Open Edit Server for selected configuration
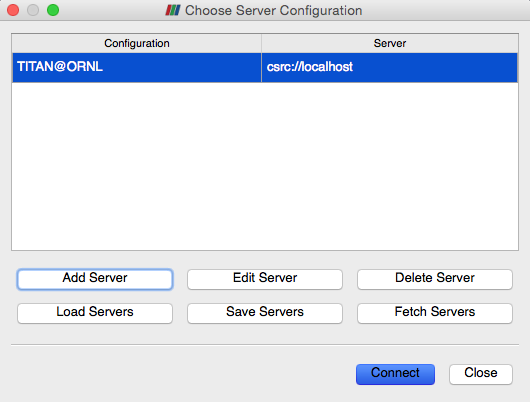 pyautogui.click(x=265, y=279)
